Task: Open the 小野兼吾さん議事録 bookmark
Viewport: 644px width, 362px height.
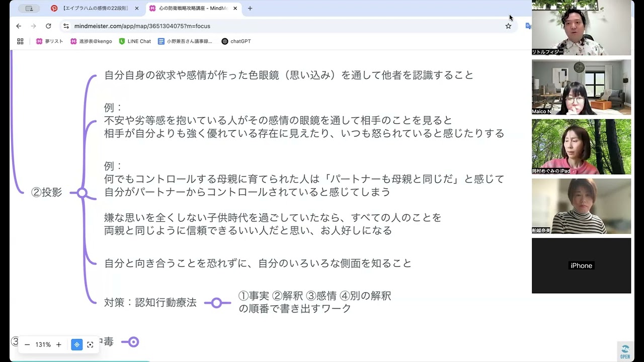Action: [x=185, y=41]
